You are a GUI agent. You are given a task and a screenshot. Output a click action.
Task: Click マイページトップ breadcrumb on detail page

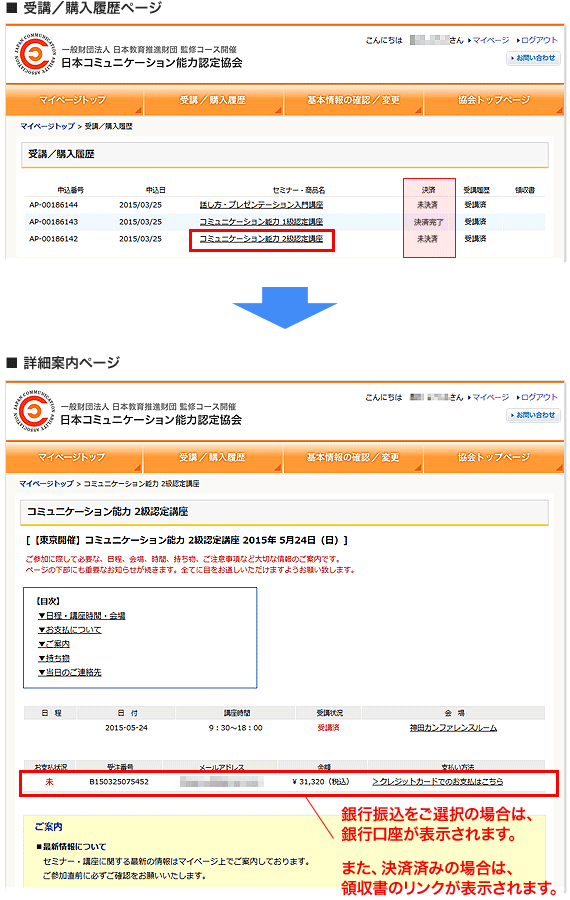click(46, 484)
